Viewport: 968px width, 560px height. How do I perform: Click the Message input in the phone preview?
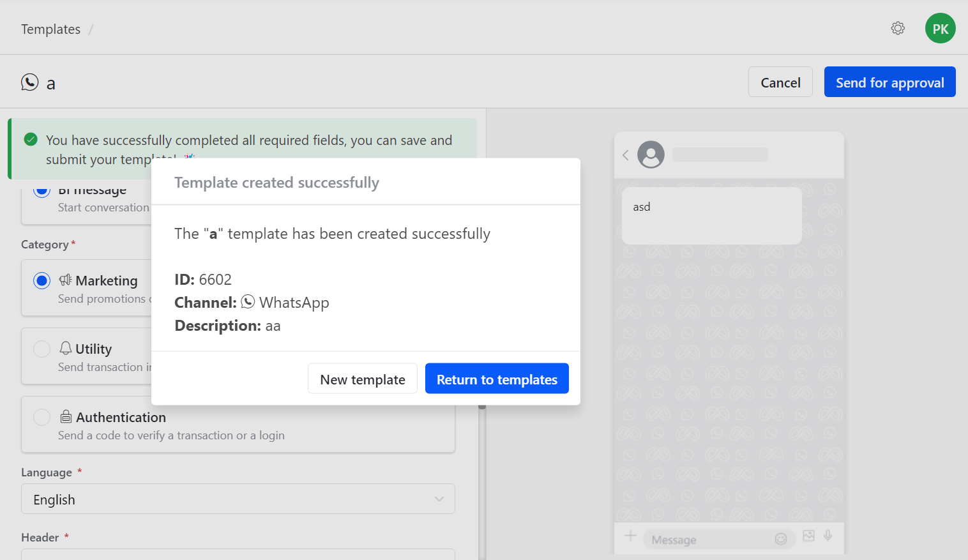(x=719, y=540)
